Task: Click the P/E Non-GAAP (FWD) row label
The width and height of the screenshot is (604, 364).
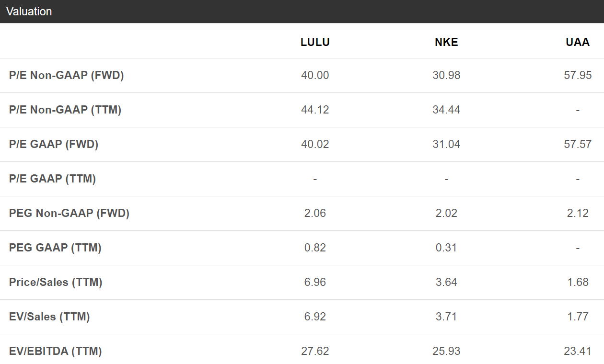Action: [67, 75]
